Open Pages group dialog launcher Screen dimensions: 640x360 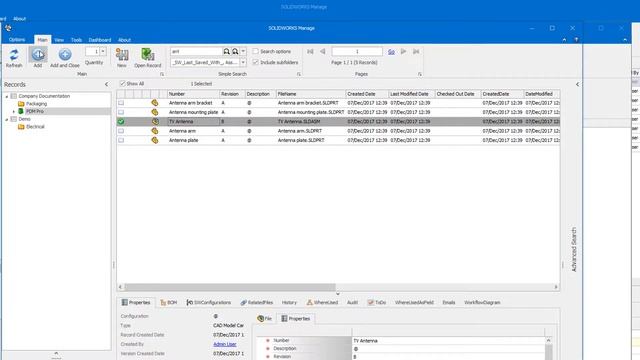click(420, 74)
